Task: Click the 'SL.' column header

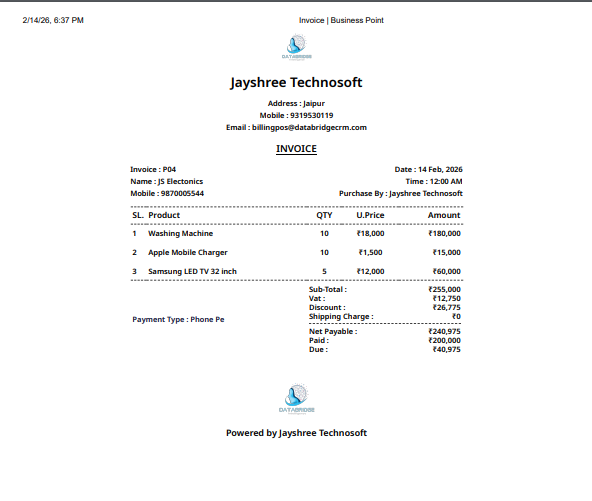Action: pos(138,215)
